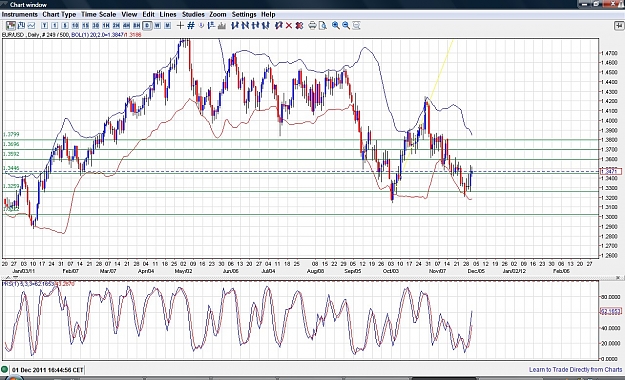Click the histogram/volume study icon
This screenshot has height=380, width=625.
coord(221,26)
